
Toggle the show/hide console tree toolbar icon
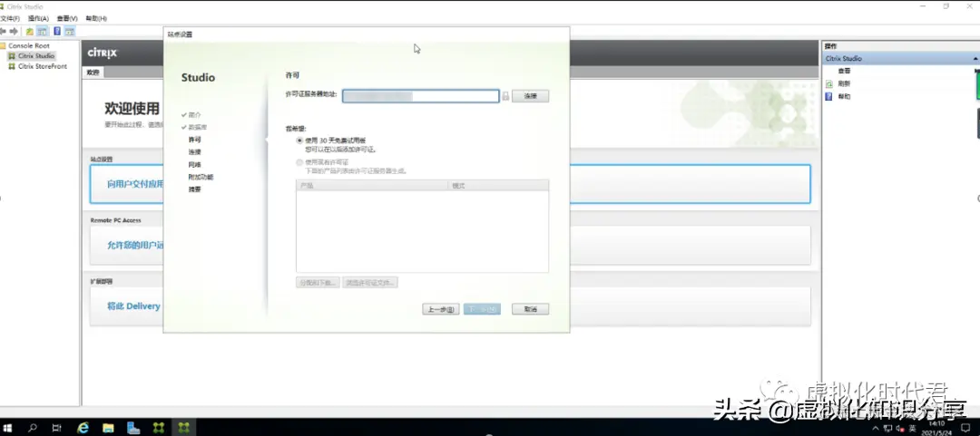(x=42, y=31)
